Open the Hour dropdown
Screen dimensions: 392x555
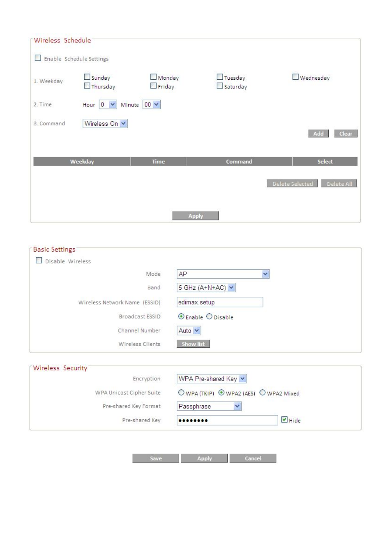coord(108,104)
